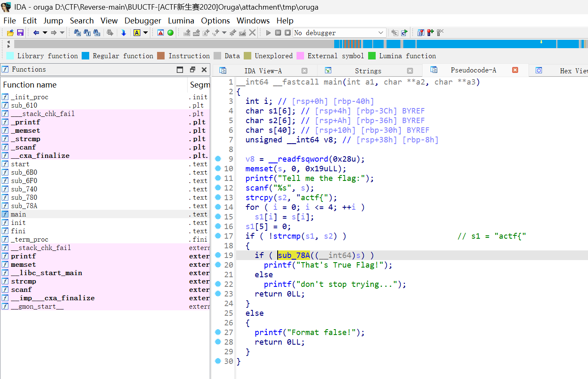Click the breakpoint list icon

420,33
